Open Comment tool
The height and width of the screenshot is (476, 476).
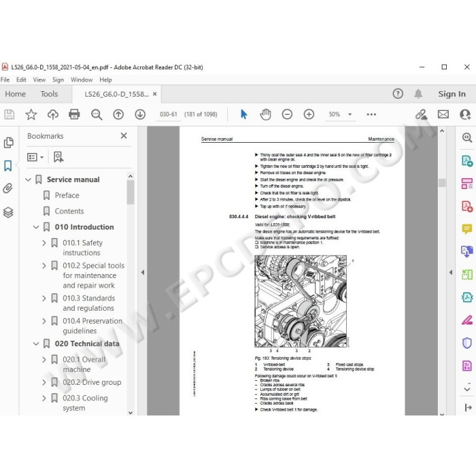tap(467, 228)
